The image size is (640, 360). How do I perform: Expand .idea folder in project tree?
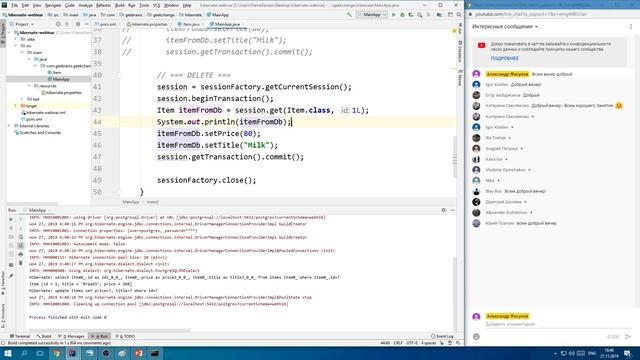click(16, 39)
